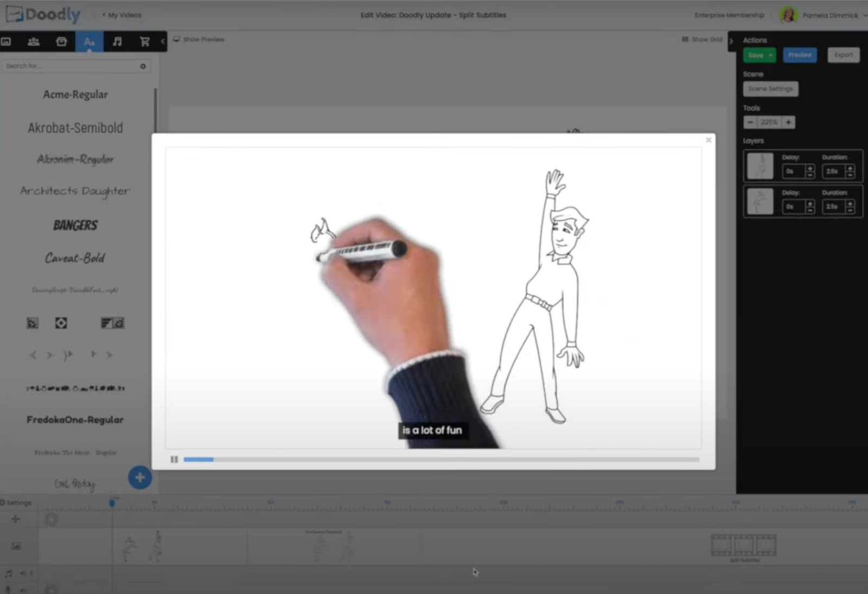Pick the Architects Daughter font

tap(75, 191)
